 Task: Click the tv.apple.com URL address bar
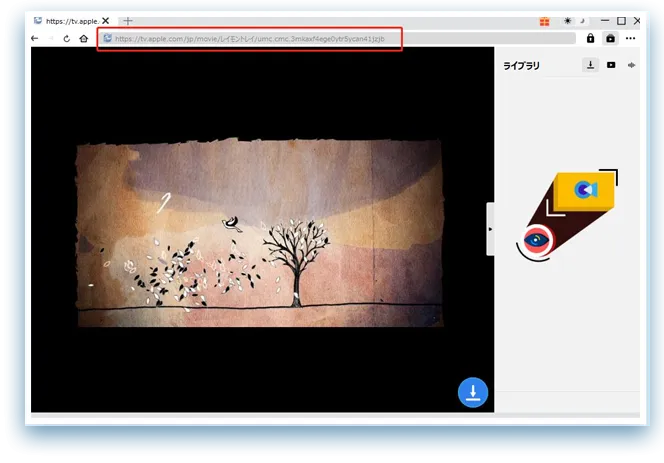tap(338, 39)
